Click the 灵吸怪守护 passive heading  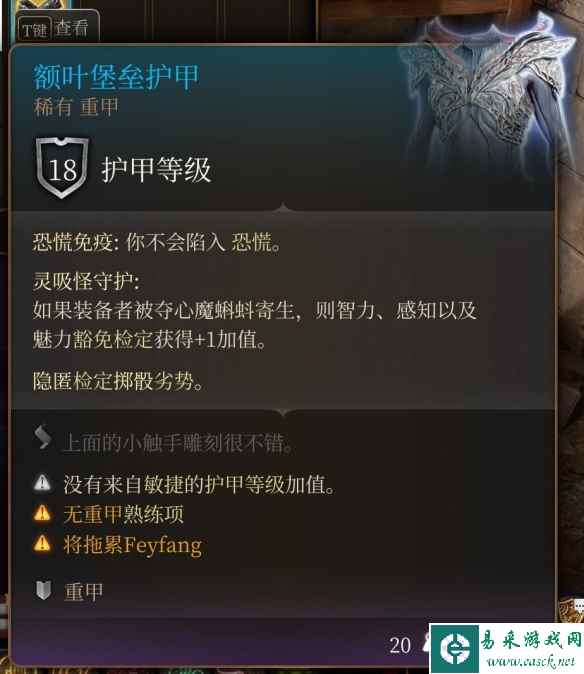pos(86,282)
